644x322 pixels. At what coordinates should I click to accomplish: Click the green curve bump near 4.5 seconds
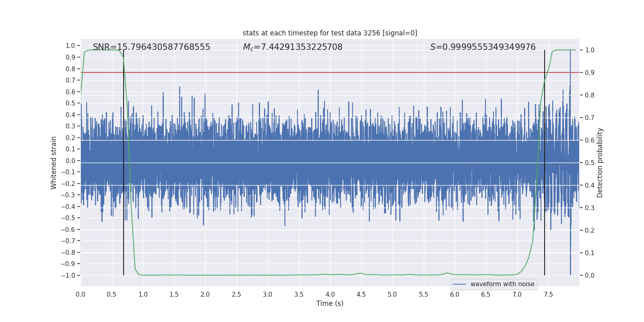[x=361, y=273]
